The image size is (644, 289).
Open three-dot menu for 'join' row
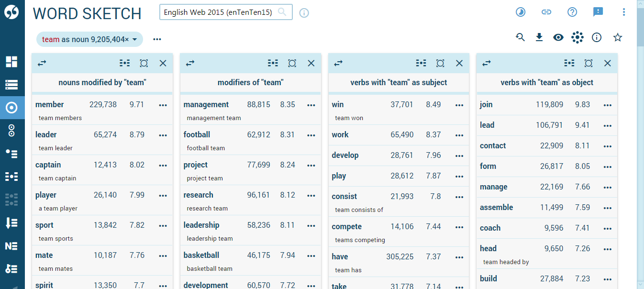[x=608, y=105]
